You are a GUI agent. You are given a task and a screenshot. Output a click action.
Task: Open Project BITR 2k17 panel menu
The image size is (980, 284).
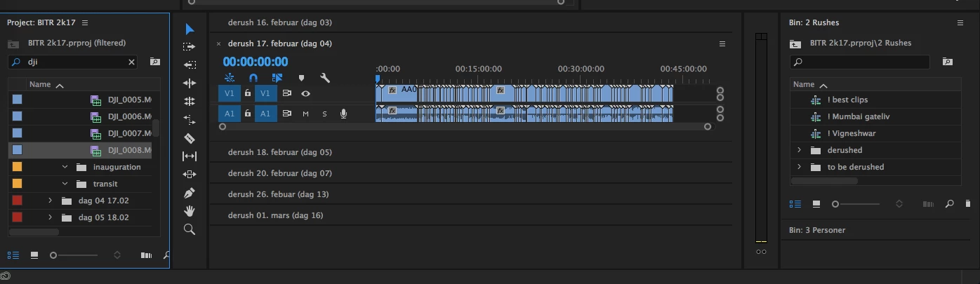[x=85, y=22]
